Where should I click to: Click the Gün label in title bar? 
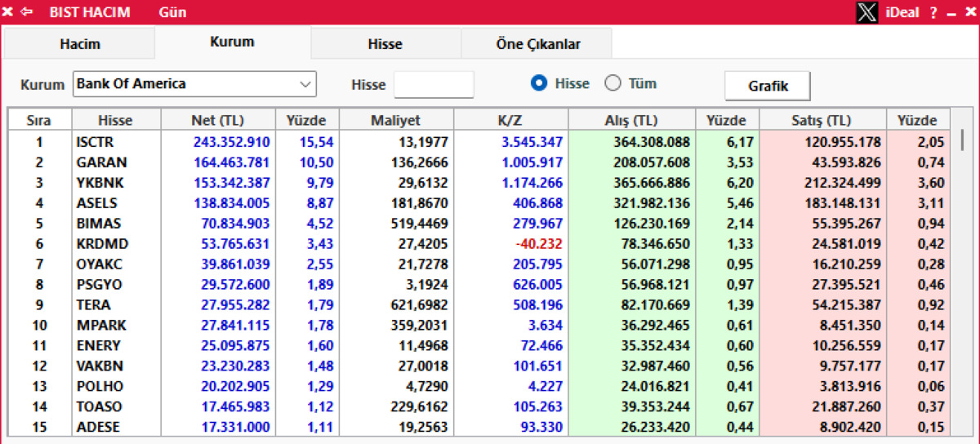point(172,12)
